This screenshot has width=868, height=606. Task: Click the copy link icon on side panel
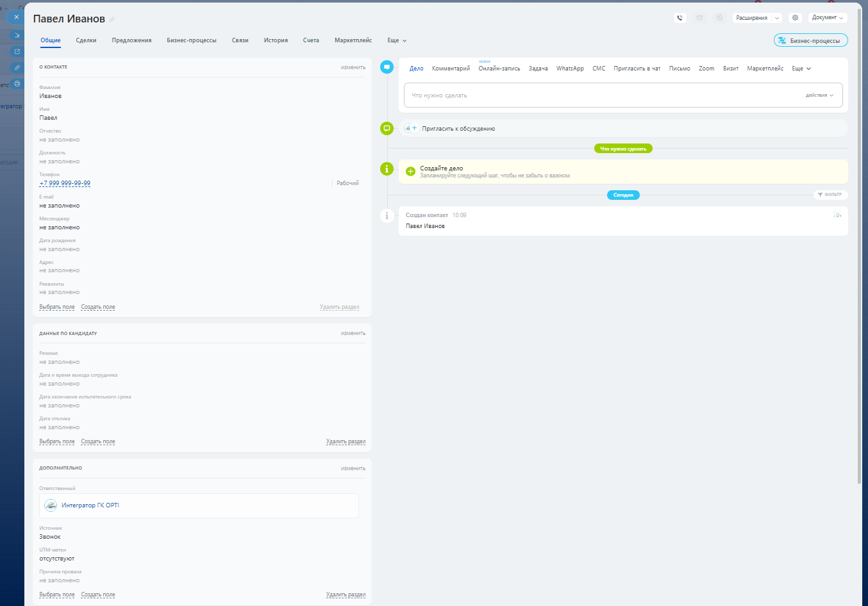17,67
